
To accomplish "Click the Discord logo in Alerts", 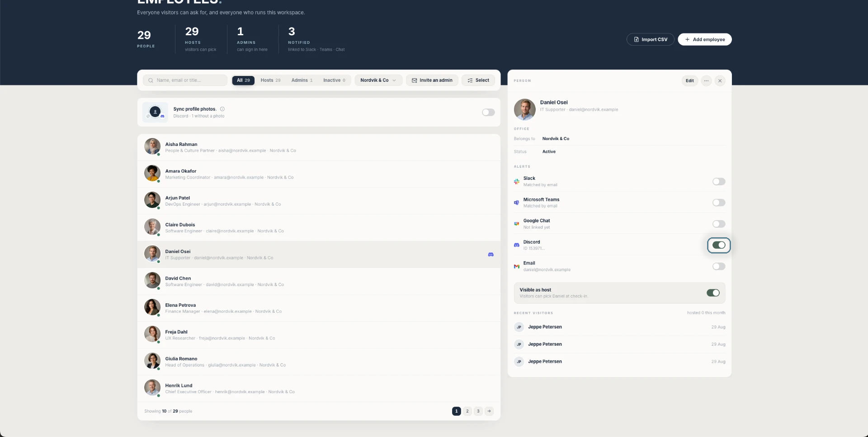I will point(516,245).
